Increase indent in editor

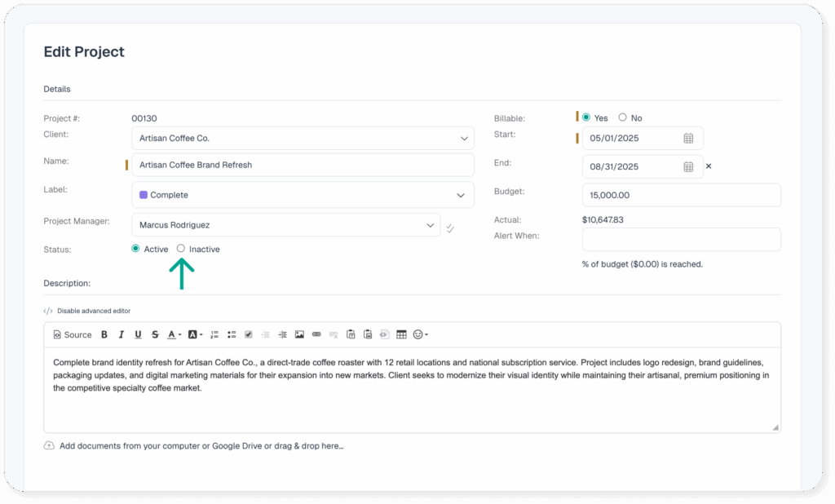coord(282,334)
